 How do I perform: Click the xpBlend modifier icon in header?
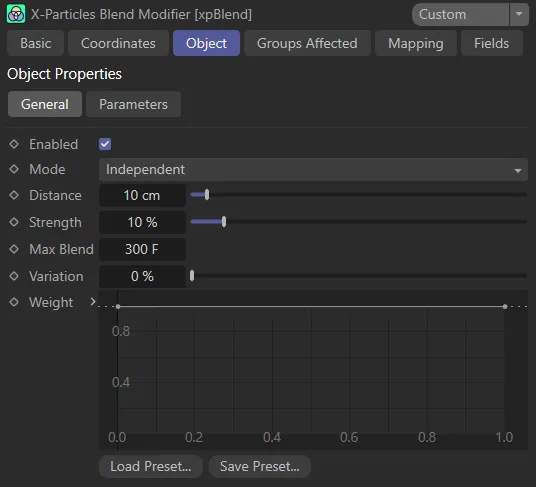pyautogui.click(x=16, y=14)
